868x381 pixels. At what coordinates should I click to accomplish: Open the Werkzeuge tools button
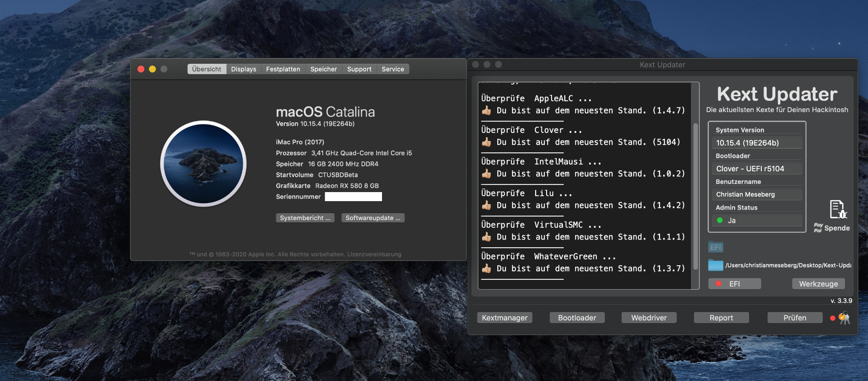click(x=818, y=284)
